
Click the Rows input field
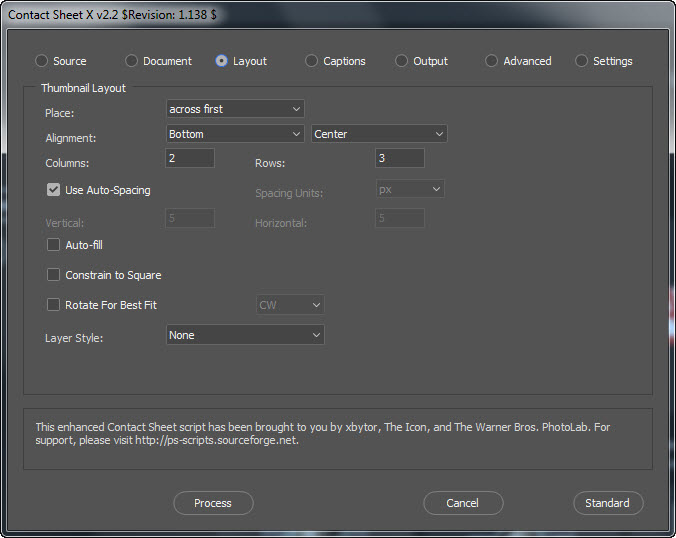click(400, 158)
